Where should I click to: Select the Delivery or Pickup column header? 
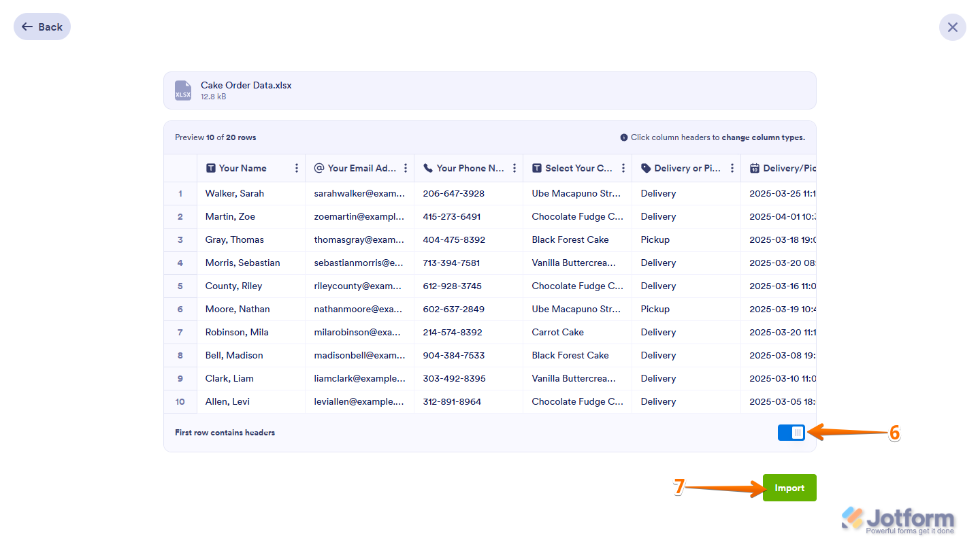(x=687, y=168)
